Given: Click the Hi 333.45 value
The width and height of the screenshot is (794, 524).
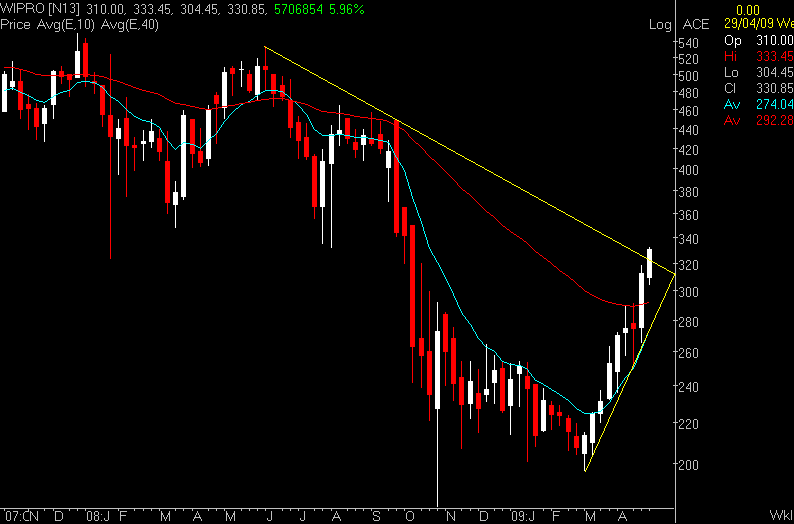Looking at the screenshot, I should coord(775,56).
